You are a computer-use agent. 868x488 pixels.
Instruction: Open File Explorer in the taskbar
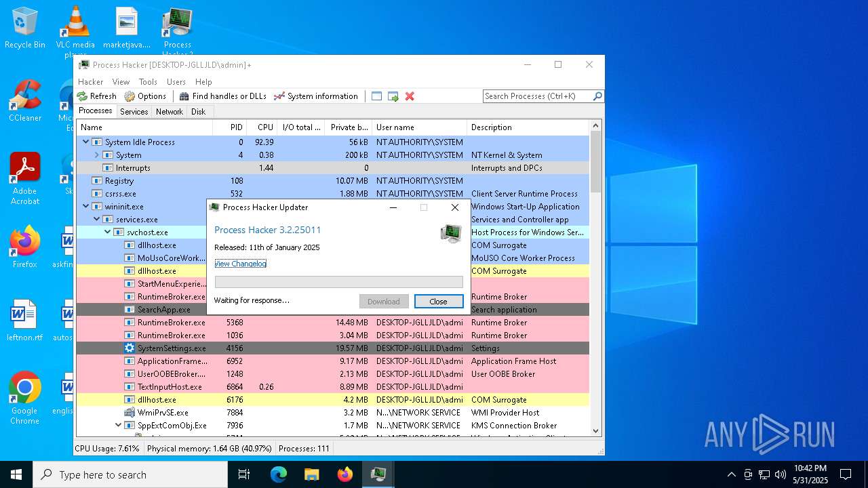(312, 474)
